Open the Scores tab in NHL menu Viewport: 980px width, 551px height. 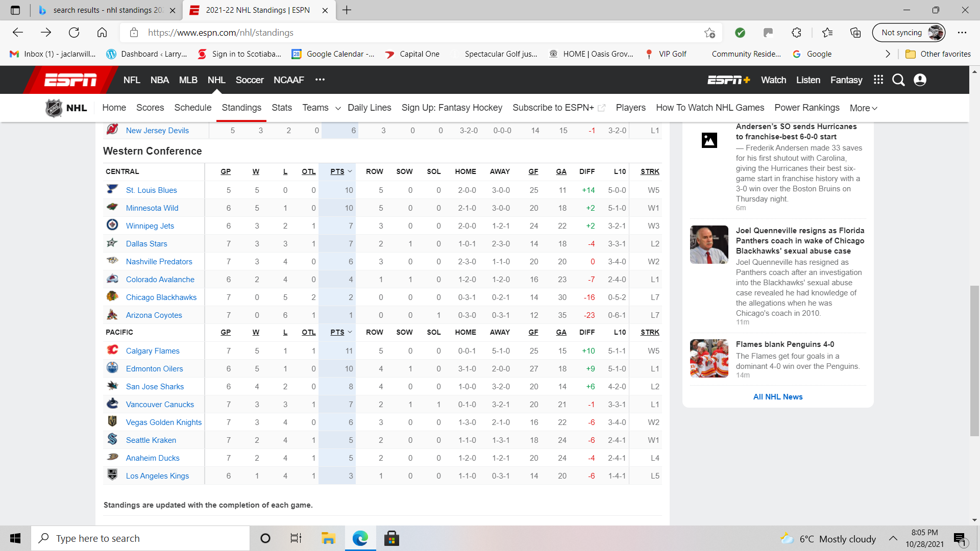150,108
